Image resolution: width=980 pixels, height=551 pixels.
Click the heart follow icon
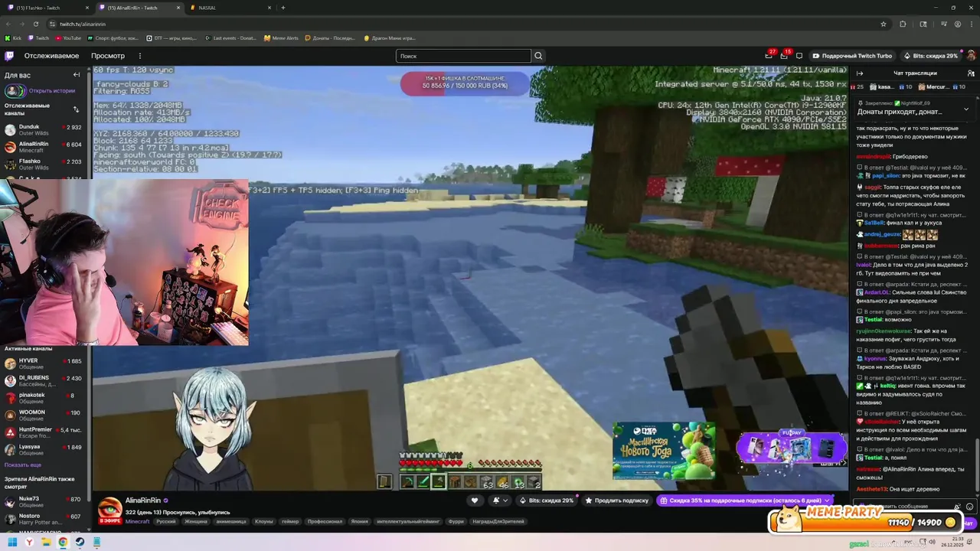click(474, 500)
